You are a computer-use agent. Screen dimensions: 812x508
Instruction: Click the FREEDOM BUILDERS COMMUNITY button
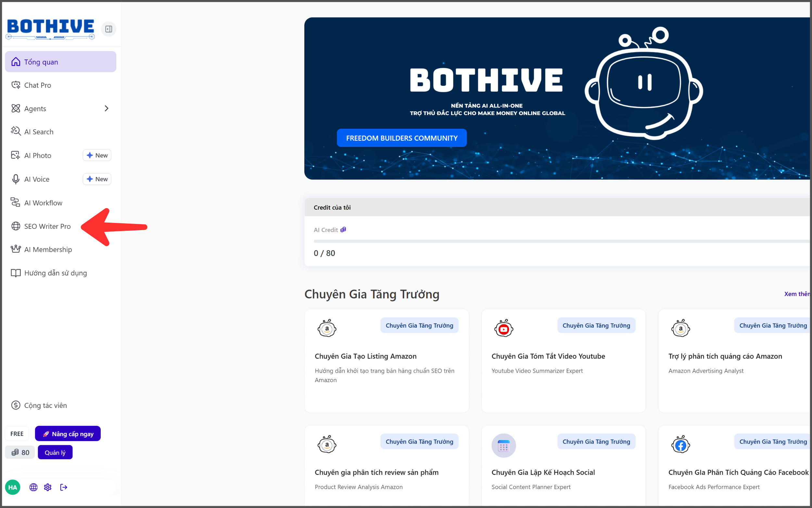pos(402,138)
